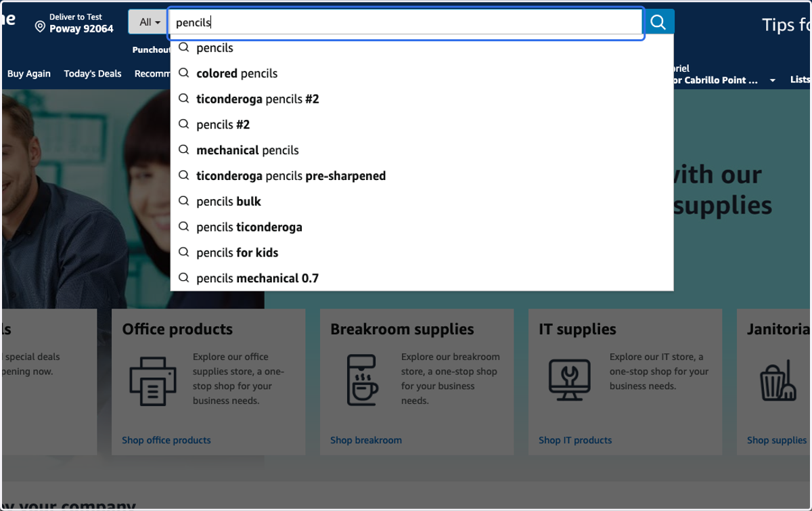Choose the 'pencils for kids' suggestion
The width and height of the screenshot is (812, 511).
(x=422, y=252)
